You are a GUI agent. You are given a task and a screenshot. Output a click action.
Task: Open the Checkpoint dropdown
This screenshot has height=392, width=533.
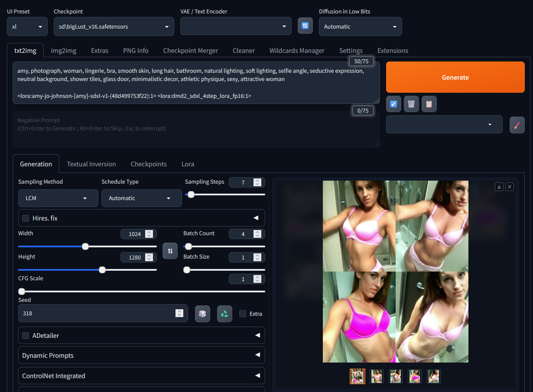click(x=114, y=26)
